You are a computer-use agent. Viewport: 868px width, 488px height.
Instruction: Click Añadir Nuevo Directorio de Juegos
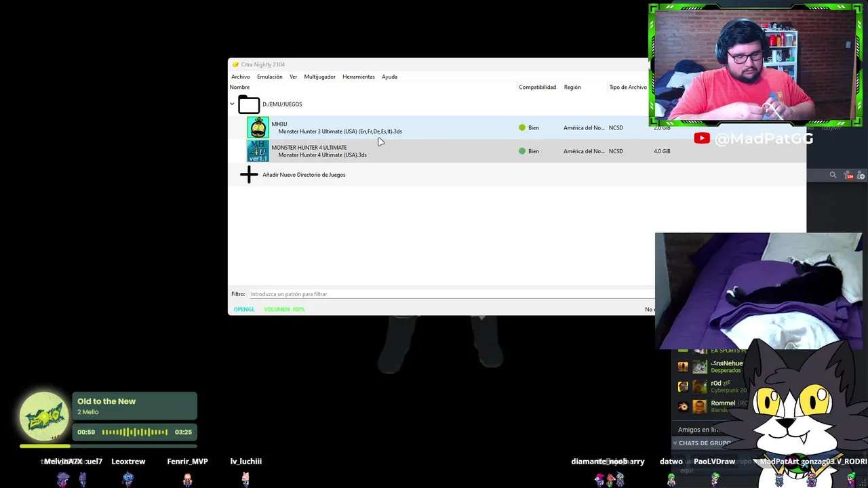[x=304, y=175]
